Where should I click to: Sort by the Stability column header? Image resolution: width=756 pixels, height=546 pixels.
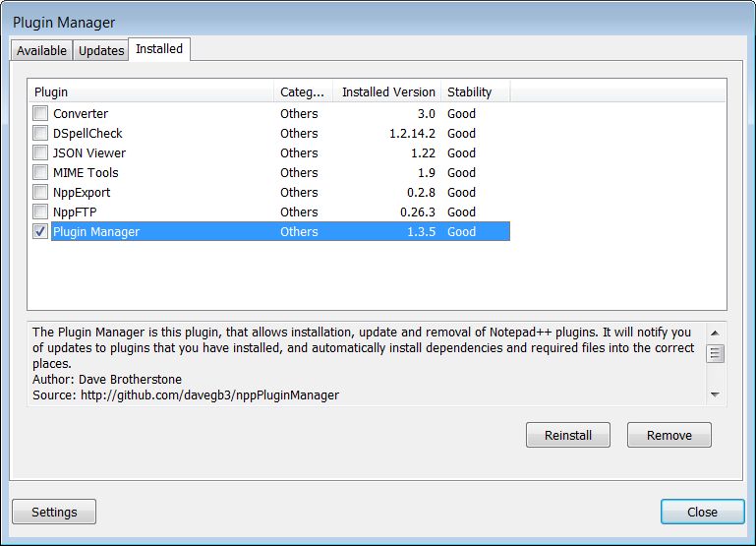tap(476, 91)
